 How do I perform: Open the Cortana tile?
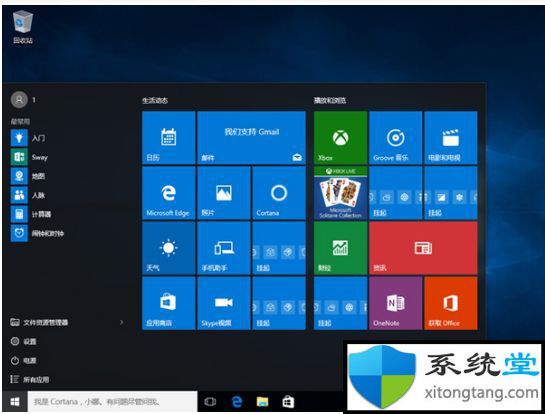point(279,193)
